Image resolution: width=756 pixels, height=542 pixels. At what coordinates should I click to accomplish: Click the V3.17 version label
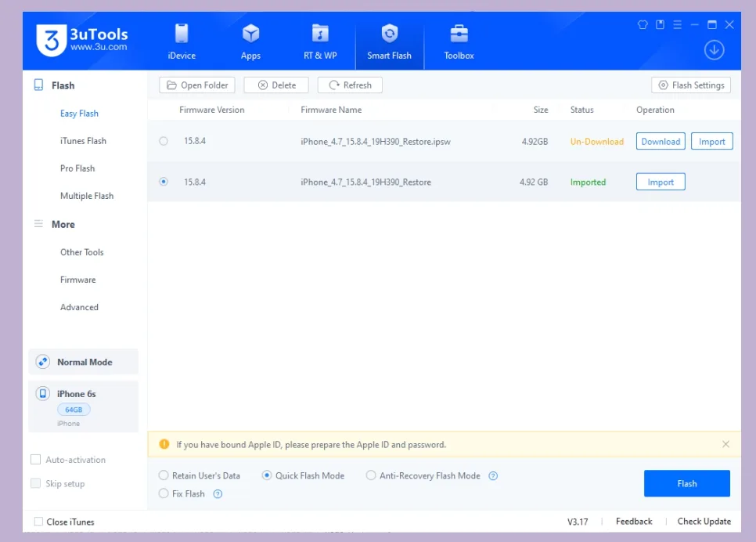(578, 522)
